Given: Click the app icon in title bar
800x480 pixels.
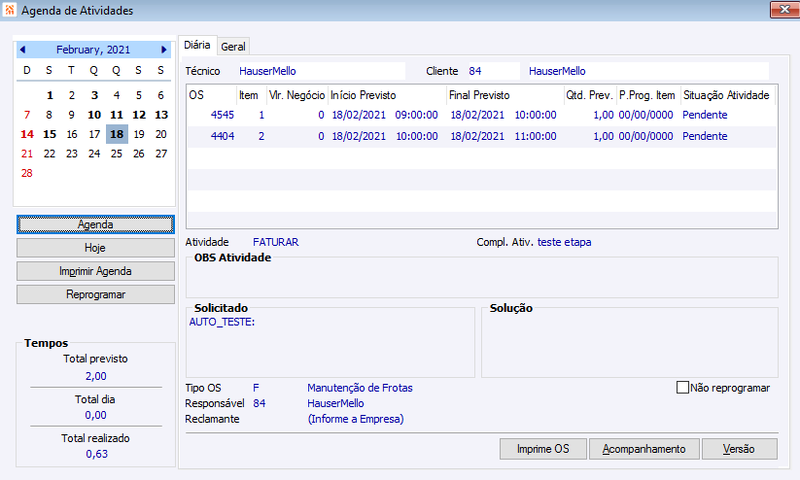Looking at the screenshot, I should pos(10,10).
